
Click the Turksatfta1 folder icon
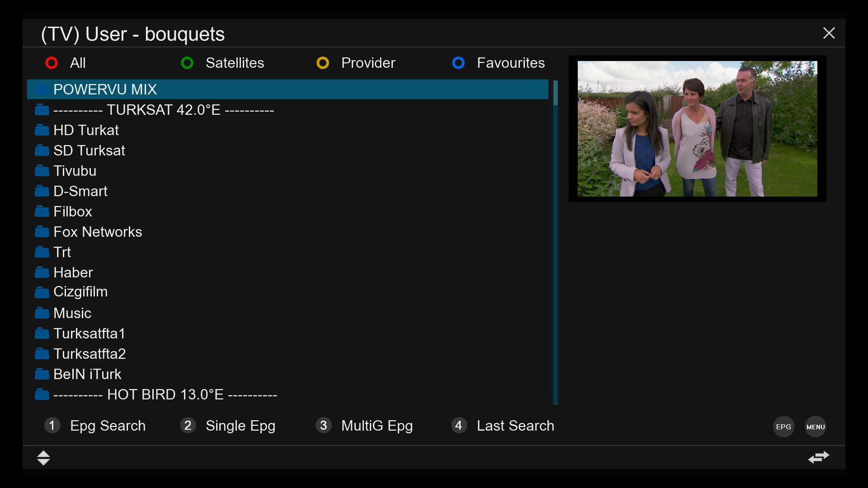[42, 333]
